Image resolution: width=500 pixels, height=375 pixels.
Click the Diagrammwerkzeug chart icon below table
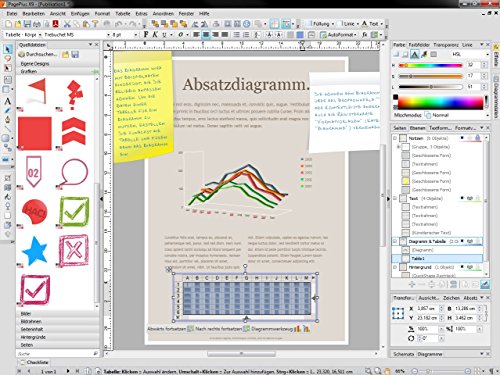pos(297,329)
